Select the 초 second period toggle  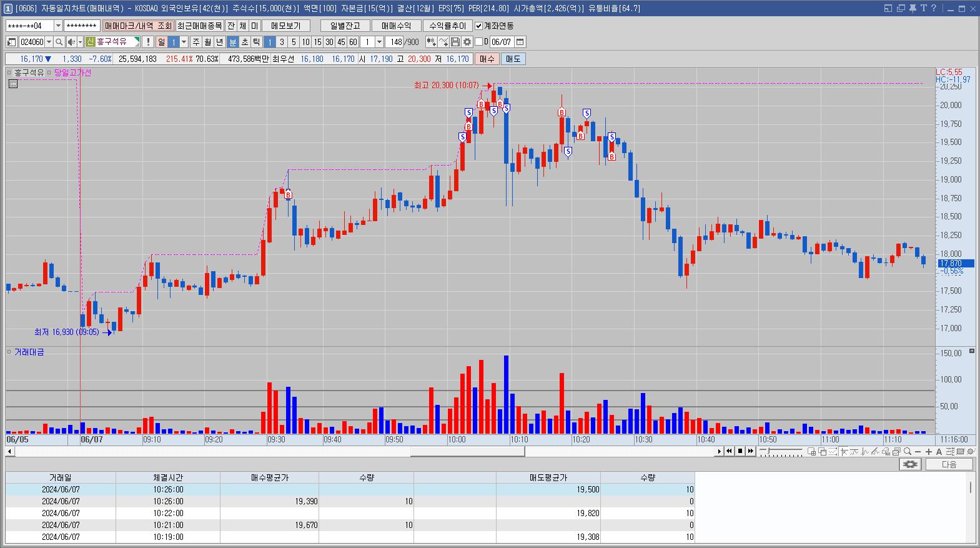[245, 42]
